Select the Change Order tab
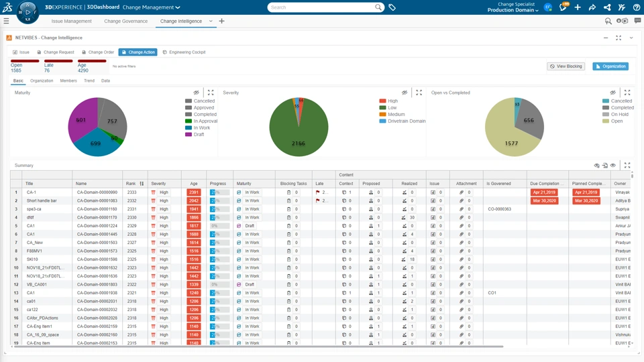 click(x=98, y=52)
